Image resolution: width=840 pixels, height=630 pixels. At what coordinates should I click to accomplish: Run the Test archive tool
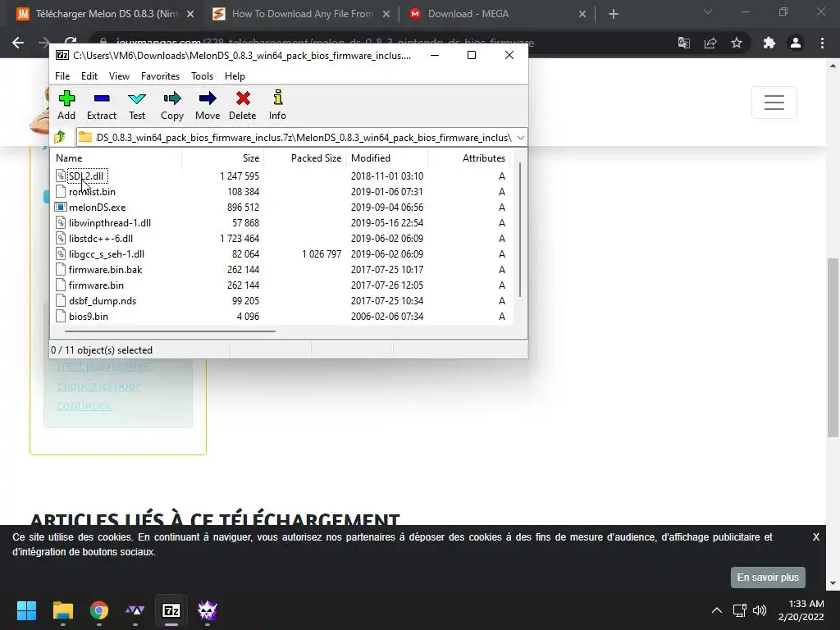coord(137,105)
